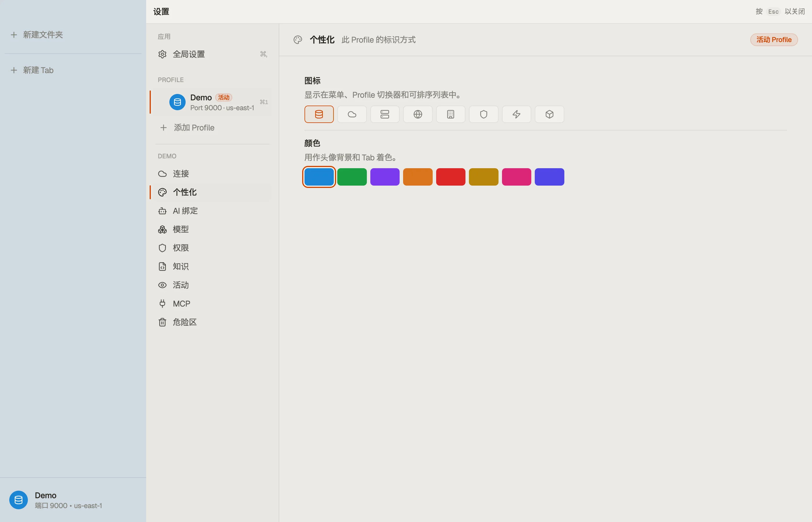
Task: Click the ⌘1 shortcut beside Demo
Action: click(264, 102)
